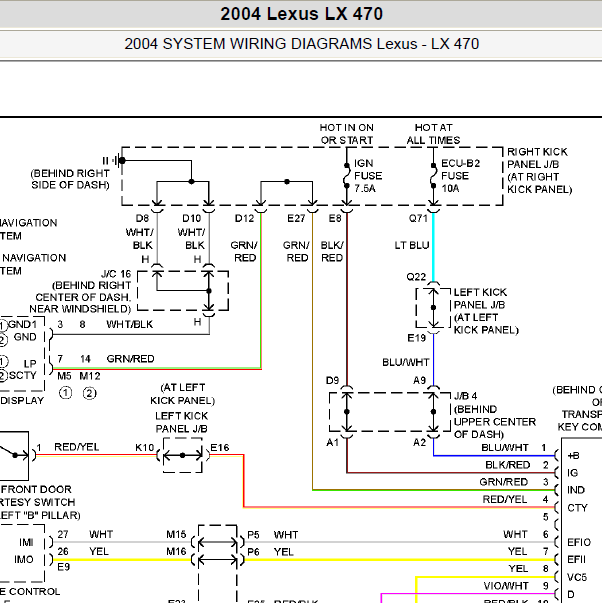Image resolution: width=602 pixels, height=603 pixels.
Task: Click the "GND1" terminal label
Action: (x=22, y=324)
